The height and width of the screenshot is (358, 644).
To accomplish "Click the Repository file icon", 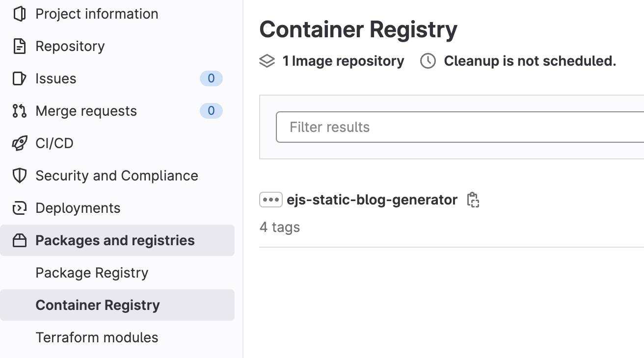I will point(19,46).
